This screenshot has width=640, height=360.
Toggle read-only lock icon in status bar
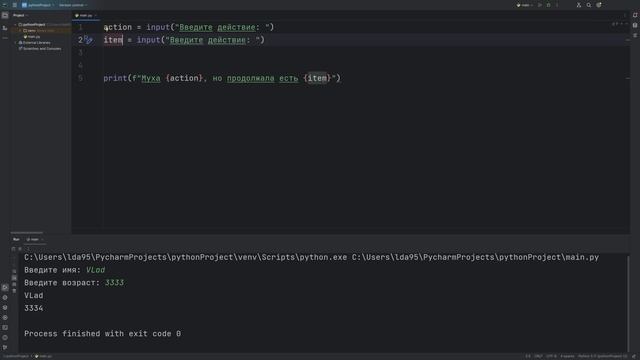[634, 356]
